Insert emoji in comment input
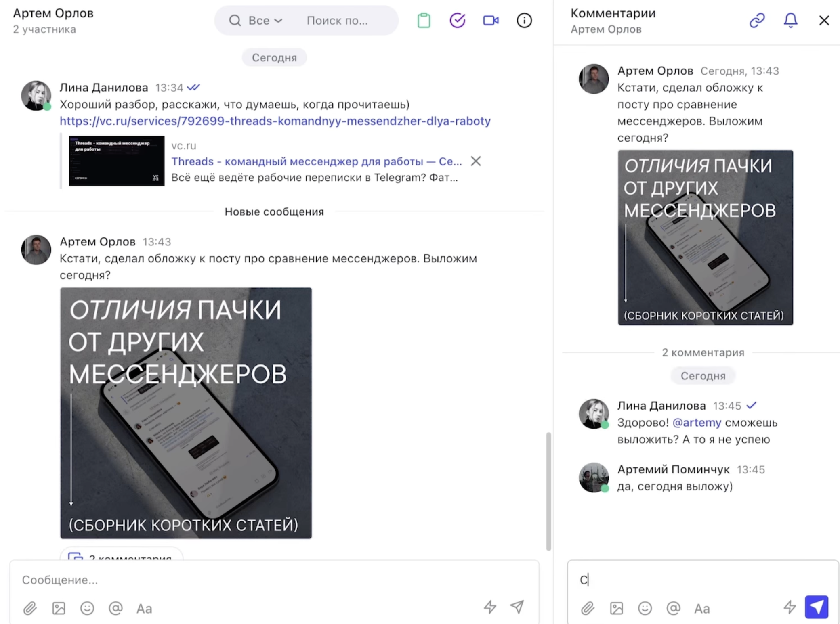Image resolution: width=840 pixels, height=624 pixels. pyautogui.click(x=645, y=608)
